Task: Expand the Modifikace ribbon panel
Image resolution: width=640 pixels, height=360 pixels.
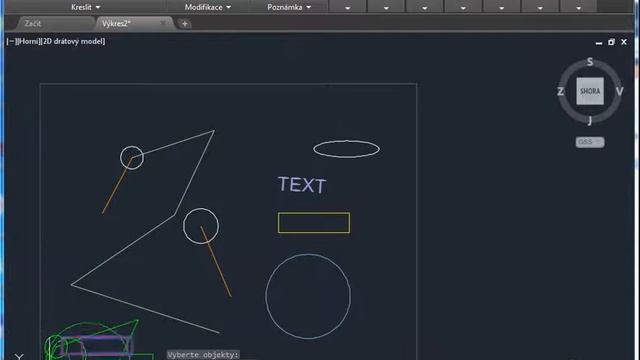Action: (x=208, y=7)
